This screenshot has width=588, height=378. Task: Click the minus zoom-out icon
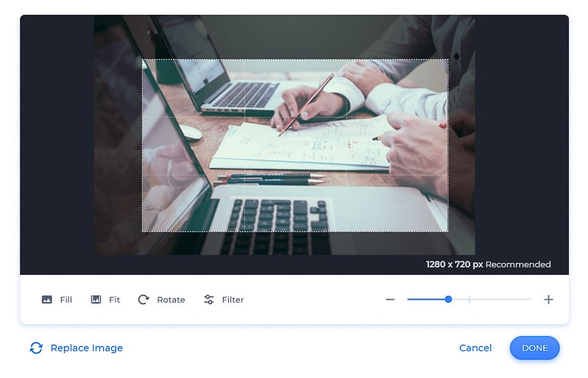390,300
